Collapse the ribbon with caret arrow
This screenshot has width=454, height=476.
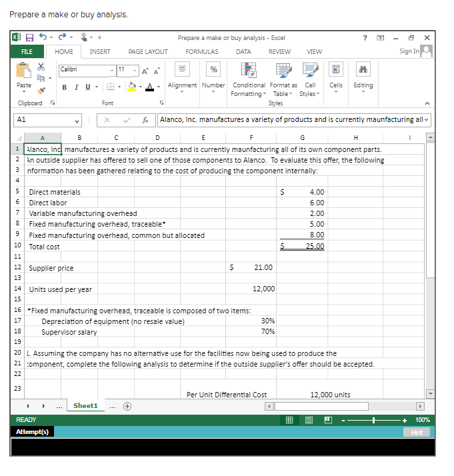pyautogui.click(x=427, y=103)
